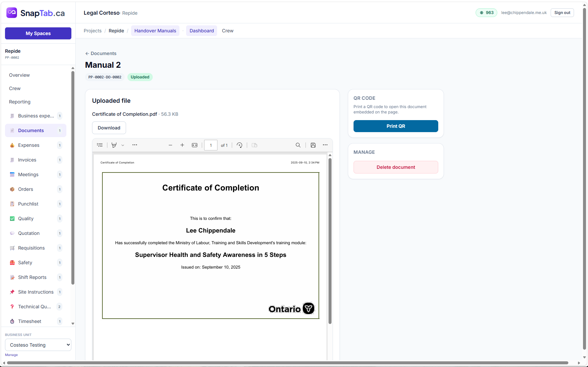
Task: Click the Site Instructions pin icon
Action: pyautogui.click(x=12, y=292)
